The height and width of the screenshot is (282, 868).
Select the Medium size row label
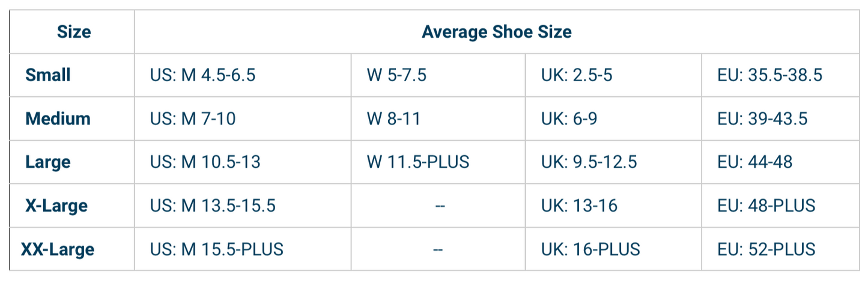(58, 118)
